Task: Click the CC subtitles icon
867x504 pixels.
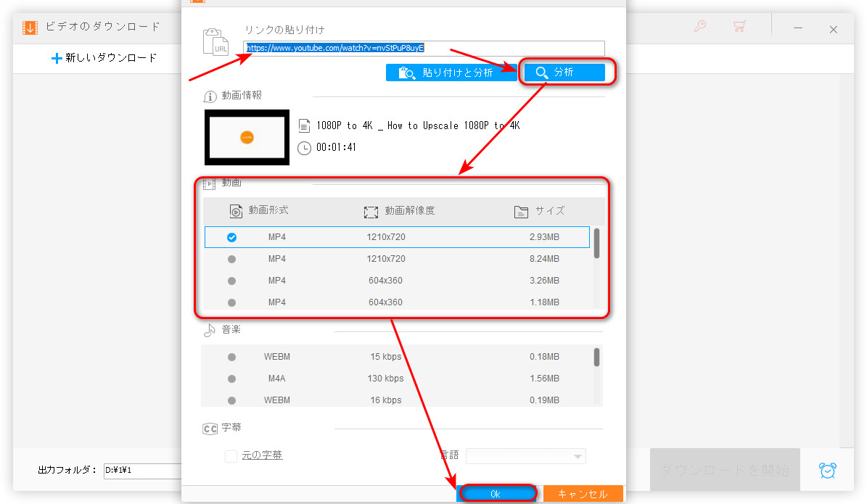Action: coord(210,429)
